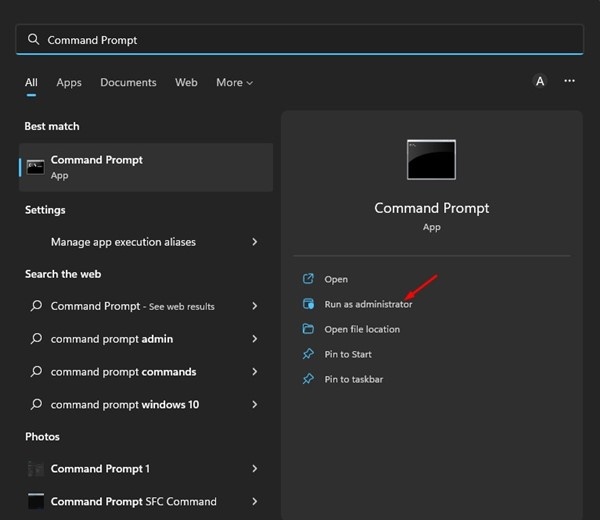Click the Open icon in right panel

[308, 279]
